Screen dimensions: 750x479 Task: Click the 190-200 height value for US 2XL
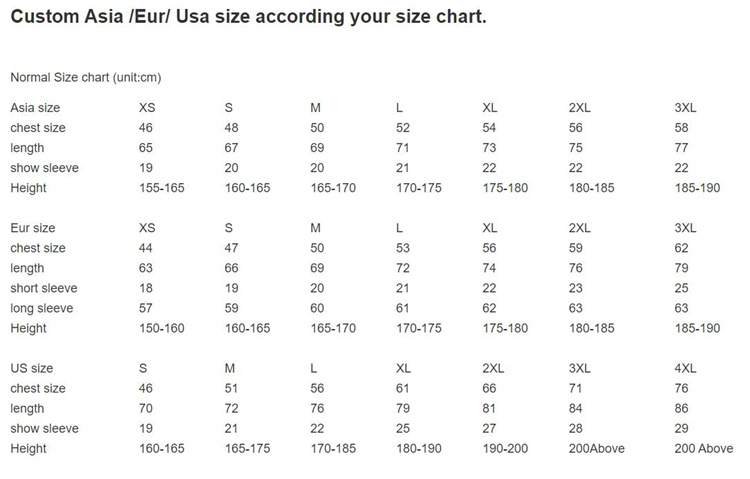point(505,449)
